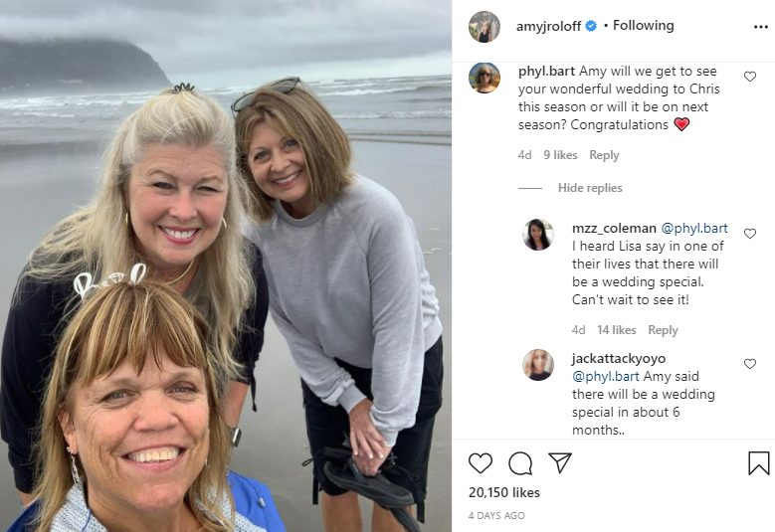Like jackattackyoyo's reply
Image resolution: width=775 pixels, height=532 pixels.
750,364
